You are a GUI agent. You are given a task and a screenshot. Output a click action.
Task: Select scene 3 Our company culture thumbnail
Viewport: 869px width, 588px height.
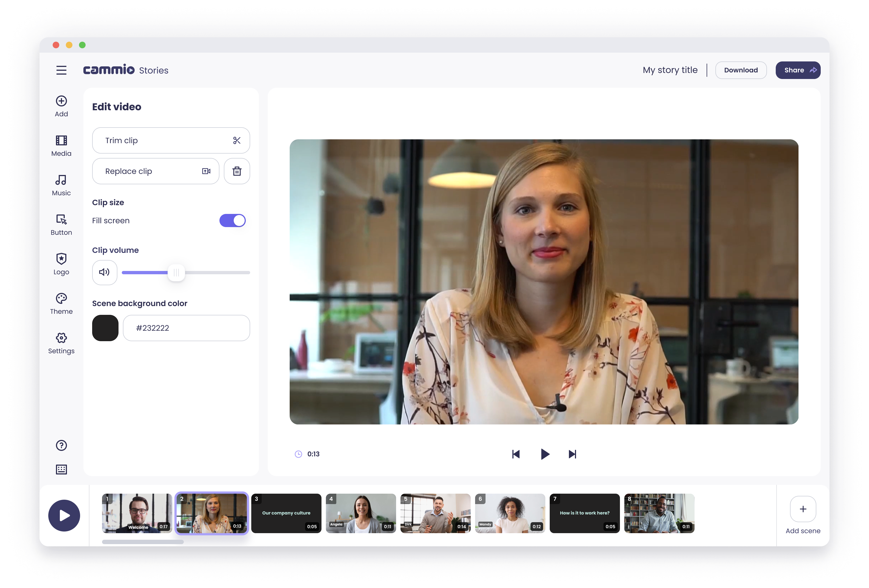click(286, 513)
